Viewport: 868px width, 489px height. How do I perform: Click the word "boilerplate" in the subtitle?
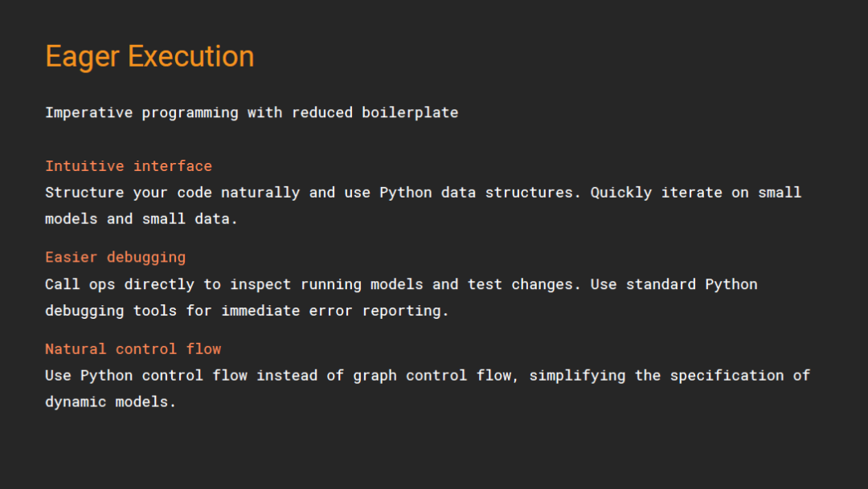click(x=410, y=112)
